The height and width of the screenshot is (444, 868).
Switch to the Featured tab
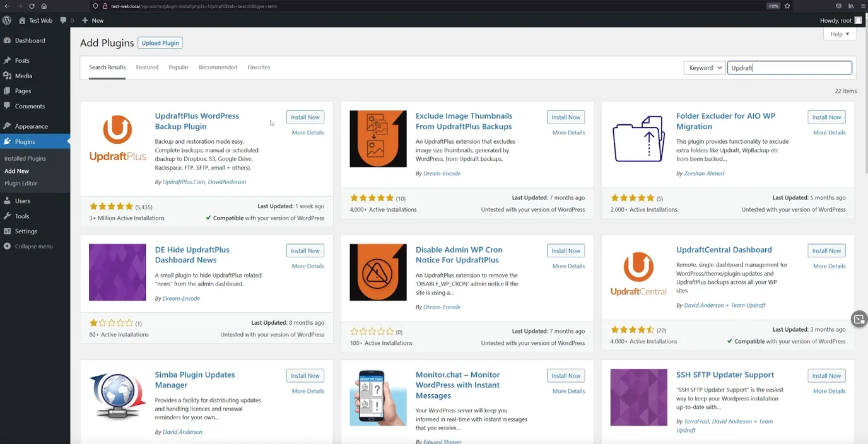tap(147, 67)
